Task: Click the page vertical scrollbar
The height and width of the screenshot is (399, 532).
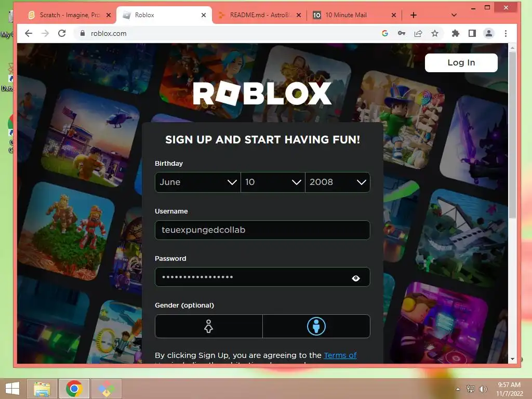Action: coord(512,136)
